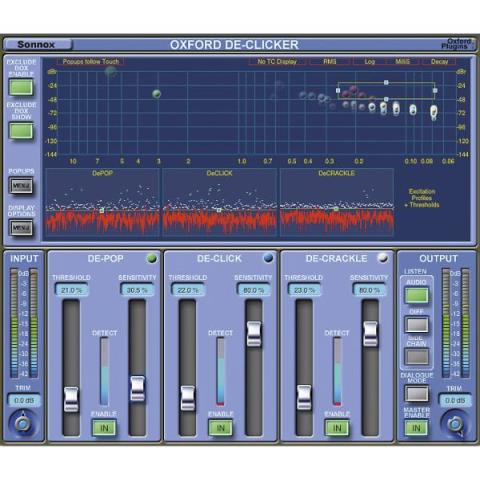Click the blue De-Click indicator light
480x480 pixels.
(x=268, y=258)
